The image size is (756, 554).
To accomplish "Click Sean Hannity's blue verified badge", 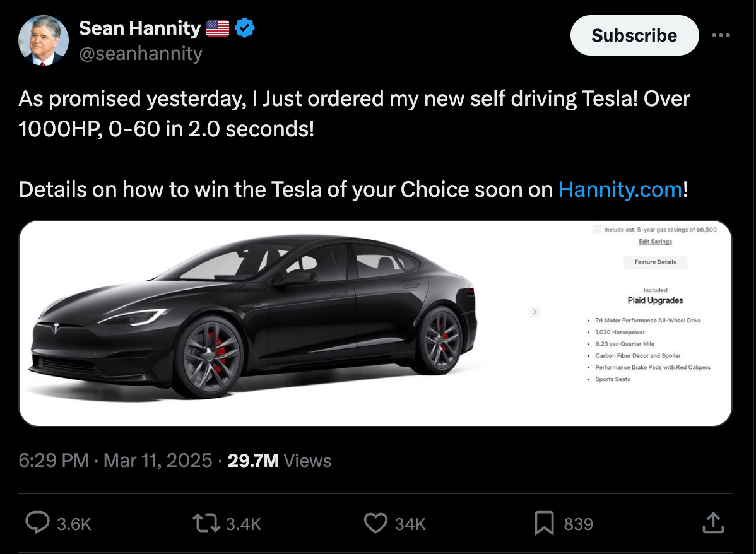I will click(x=245, y=28).
